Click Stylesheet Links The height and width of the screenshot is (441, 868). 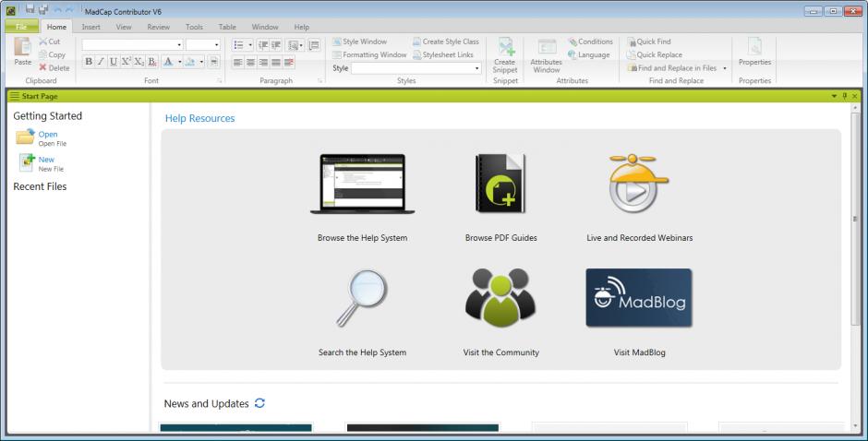click(443, 54)
